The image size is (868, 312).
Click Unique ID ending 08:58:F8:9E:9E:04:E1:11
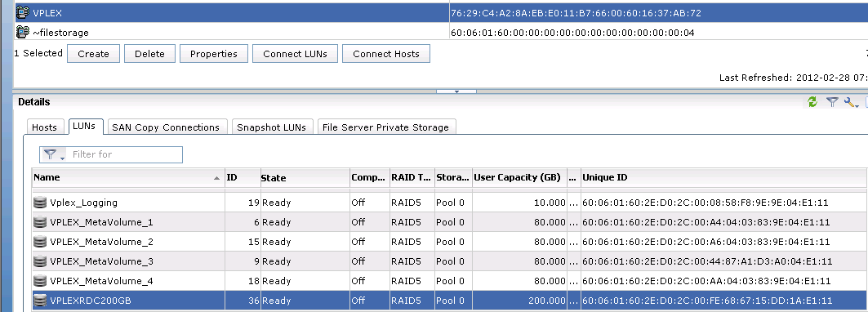706,203
